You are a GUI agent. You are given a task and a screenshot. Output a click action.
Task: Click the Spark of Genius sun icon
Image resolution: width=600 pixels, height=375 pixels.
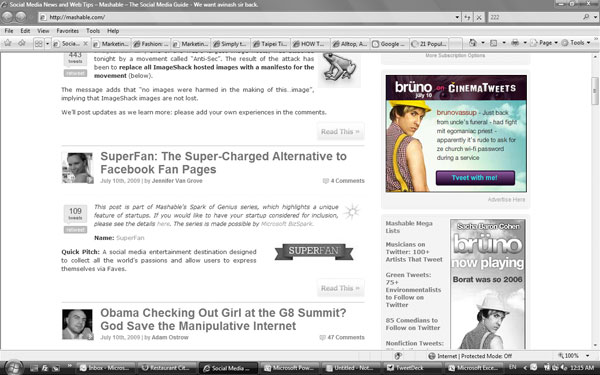click(x=351, y=212)
